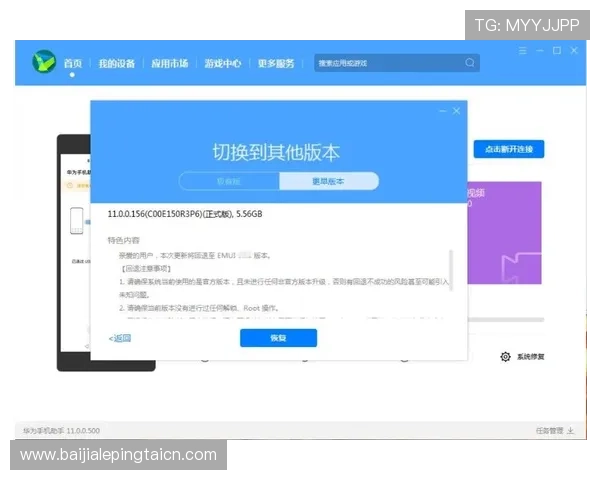This screenshot has width=600, height=480.
Task: Click the 切换到其他版本 dialog title
Action: [x=276, y=152]
